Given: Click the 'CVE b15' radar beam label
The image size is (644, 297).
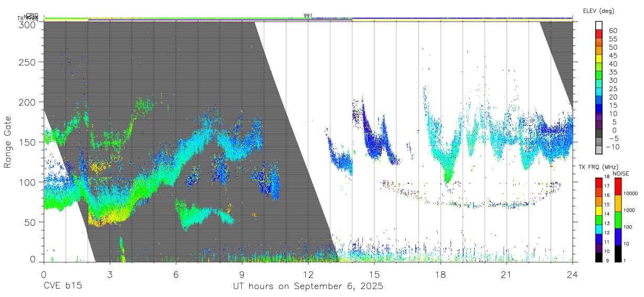Looking at the screenshot, I should click(x=62, y=287).
